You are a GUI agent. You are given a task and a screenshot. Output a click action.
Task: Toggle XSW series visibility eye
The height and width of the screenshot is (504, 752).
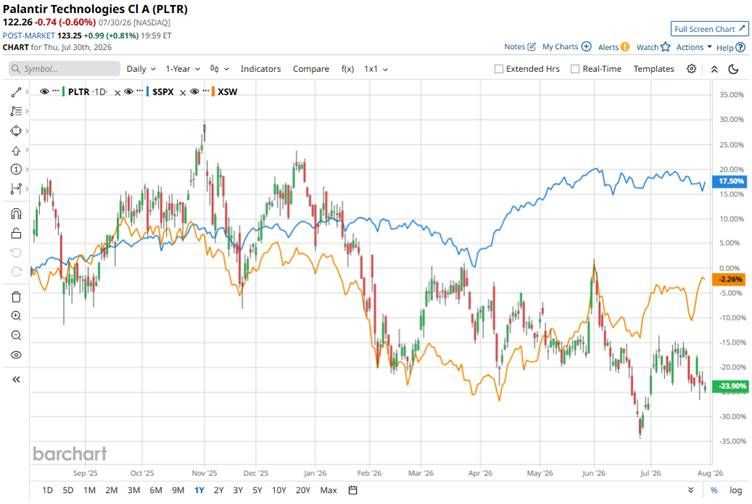194,91
